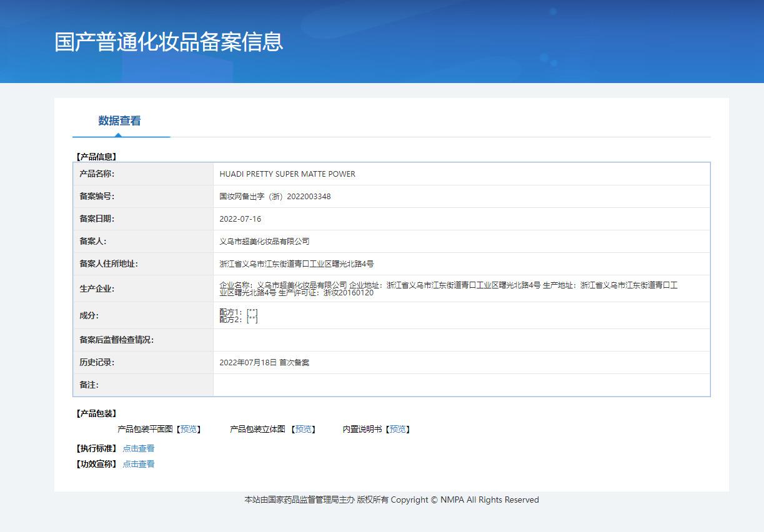This screenshot has width=764, height=532.
Task: Open the 内置说明书 preview link
Action: [x=397, y=429]
